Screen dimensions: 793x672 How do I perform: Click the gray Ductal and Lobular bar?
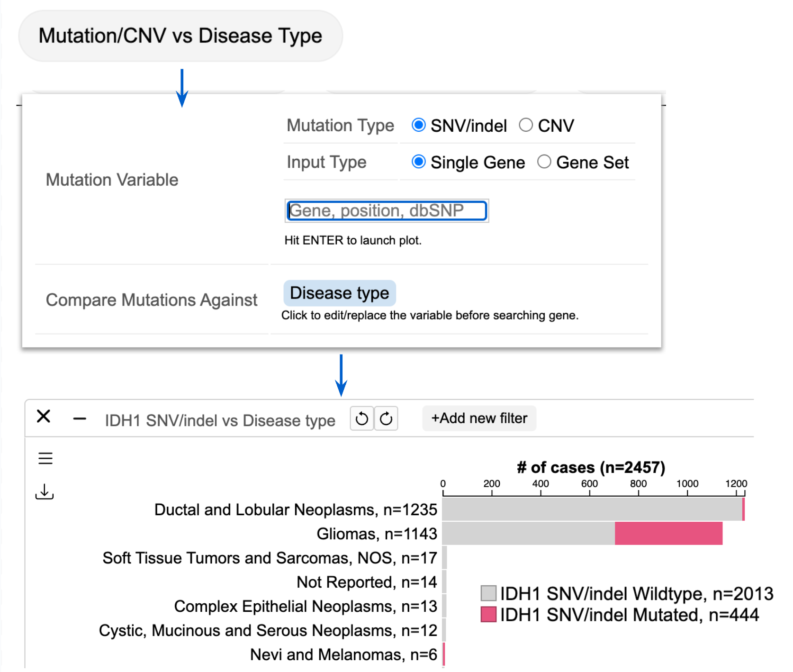point(592,509)
